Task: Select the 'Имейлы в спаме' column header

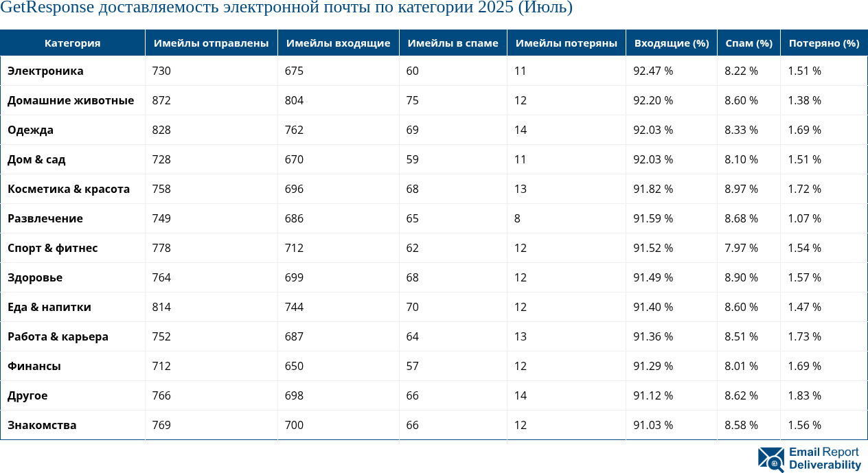Action: 453,43
